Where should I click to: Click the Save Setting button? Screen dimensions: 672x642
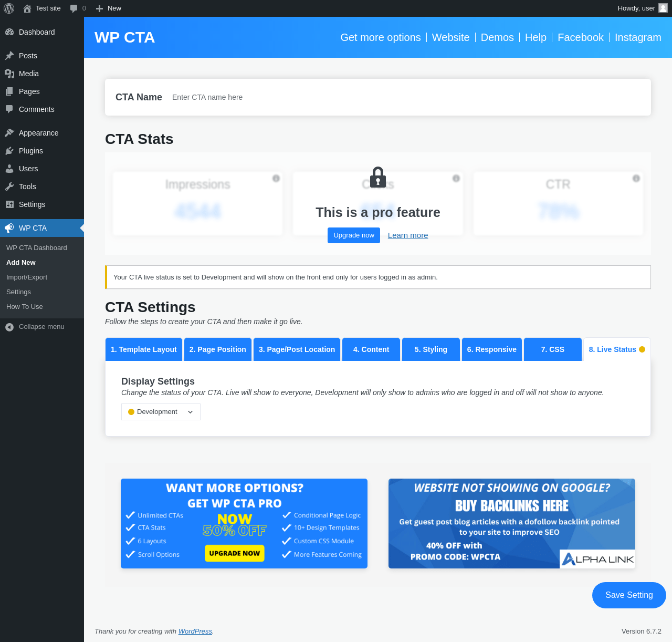click(629, 595)
